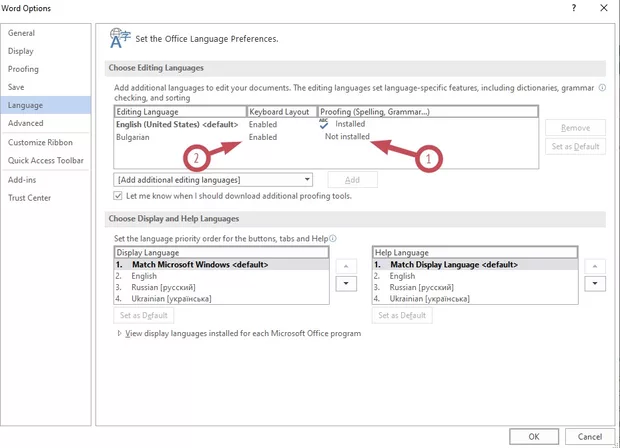Open the Advanced options category

pyautogui.click(x=46, y=123)
